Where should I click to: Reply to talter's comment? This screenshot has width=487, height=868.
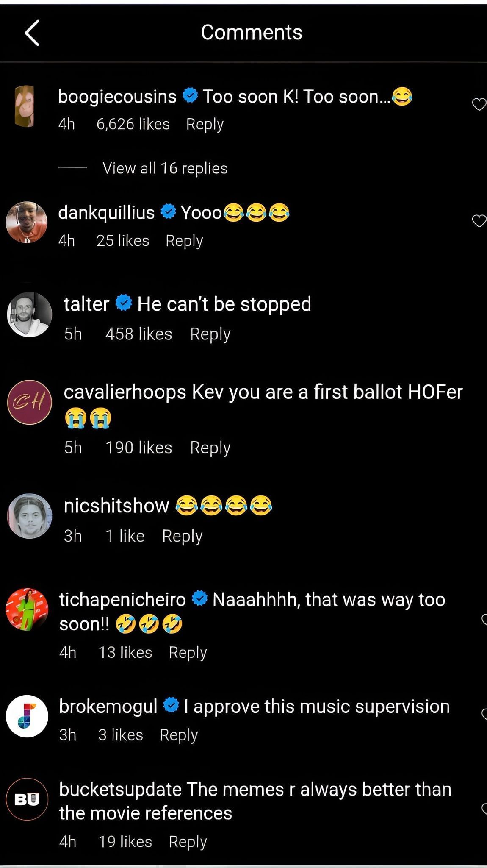pyautogui.click(x=210, y=334)
